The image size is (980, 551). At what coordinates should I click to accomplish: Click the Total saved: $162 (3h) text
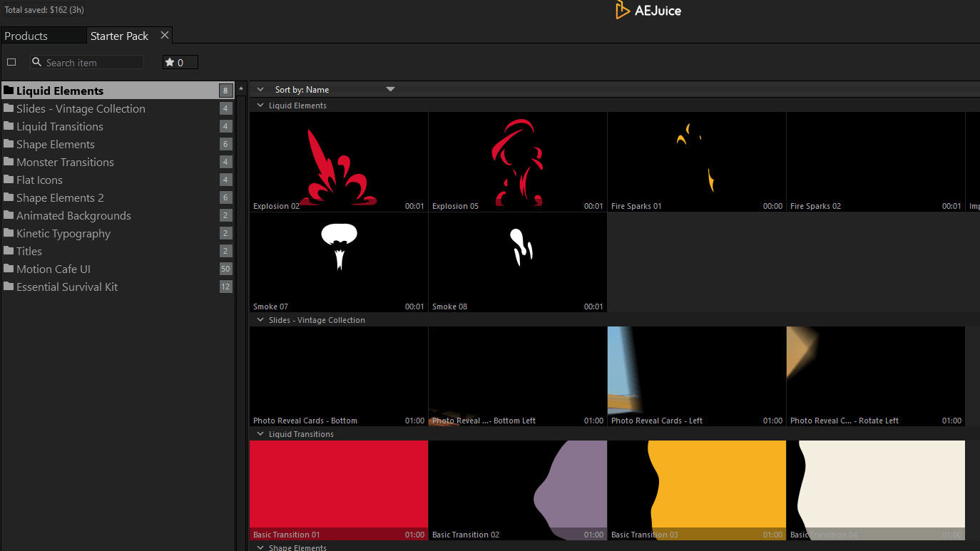(44, 10)
